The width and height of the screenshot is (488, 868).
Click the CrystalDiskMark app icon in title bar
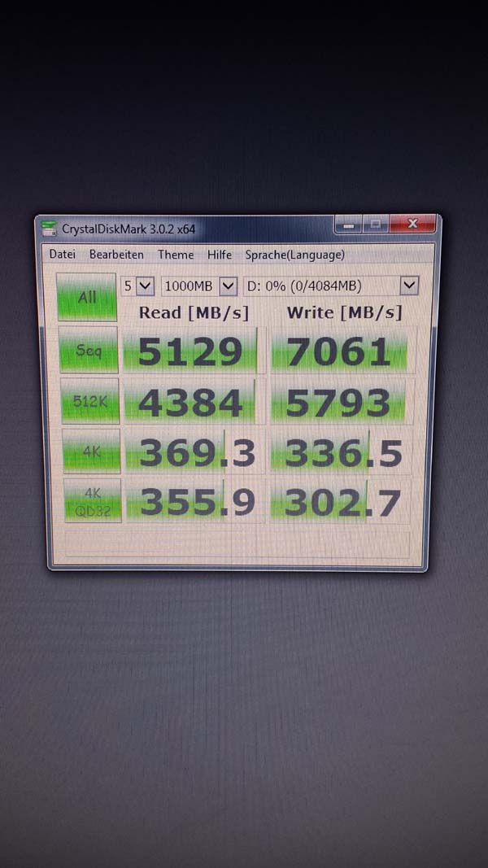(x=50, y=228)
